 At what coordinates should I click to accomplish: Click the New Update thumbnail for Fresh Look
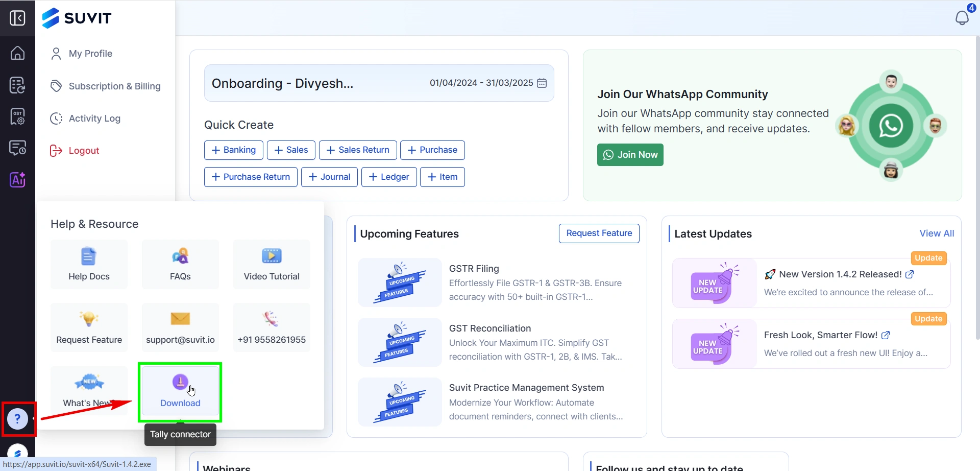715,344
